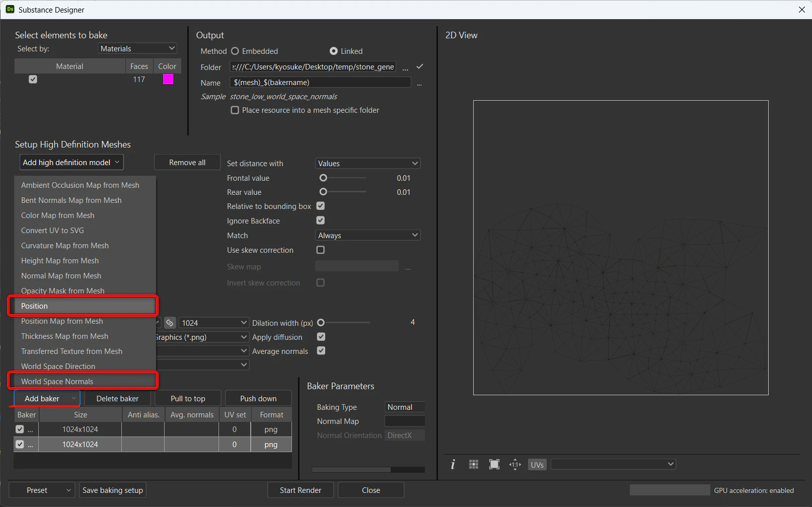Choose the plain Position baker entry
Image resolution: width=812 pixels, height=507 pixels.
[x=85, y=306]
